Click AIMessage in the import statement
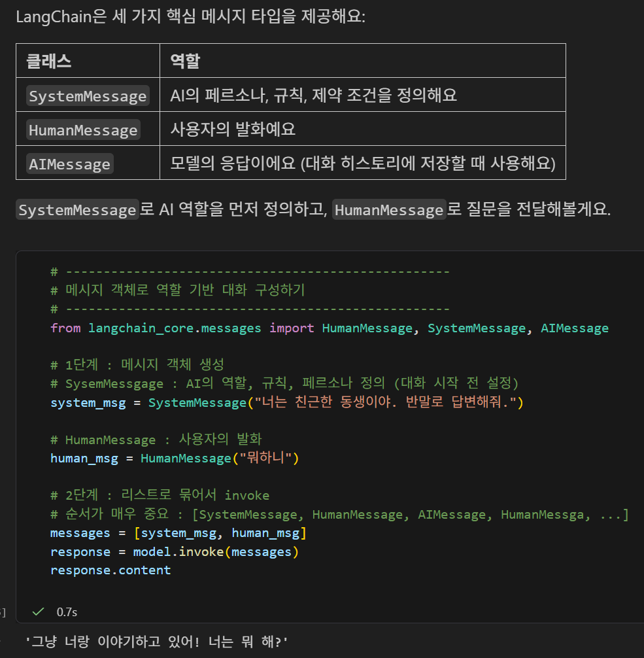 [x=574, y=328]
